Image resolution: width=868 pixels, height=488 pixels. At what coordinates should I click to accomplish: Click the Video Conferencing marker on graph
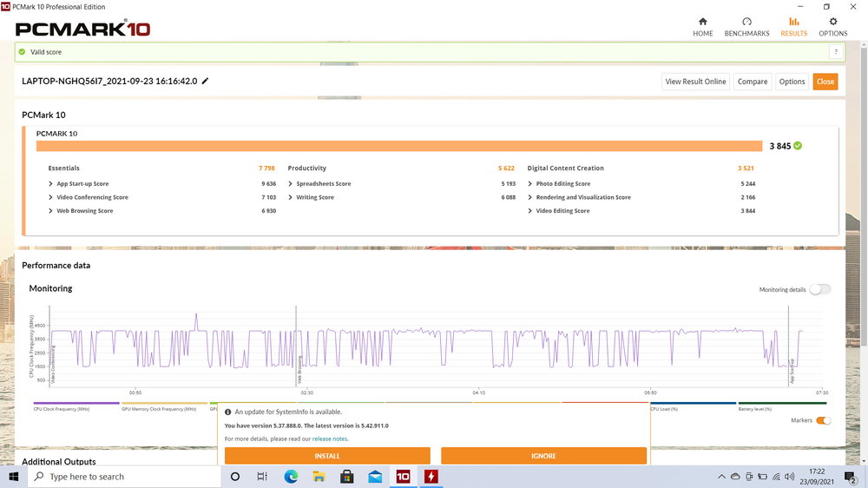pos(53,365)
